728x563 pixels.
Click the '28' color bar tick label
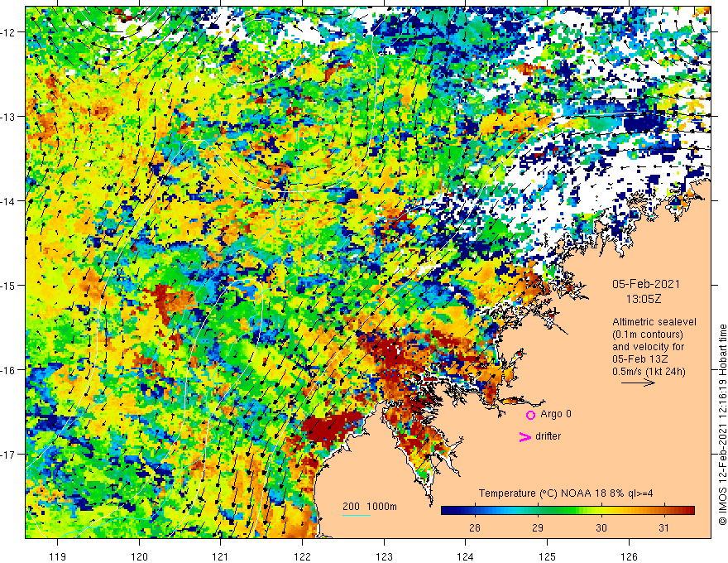[x=475, y=528]
